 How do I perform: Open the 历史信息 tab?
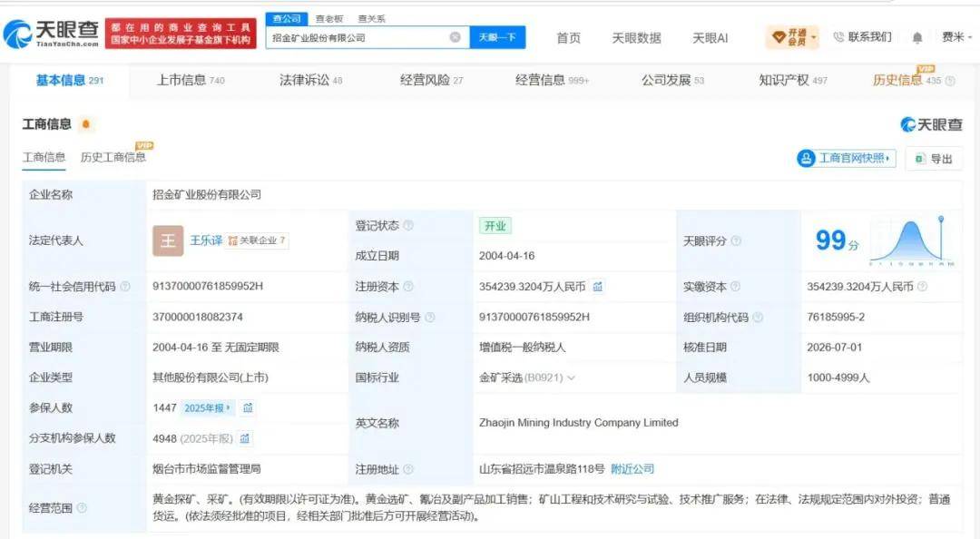pos(906,80)
